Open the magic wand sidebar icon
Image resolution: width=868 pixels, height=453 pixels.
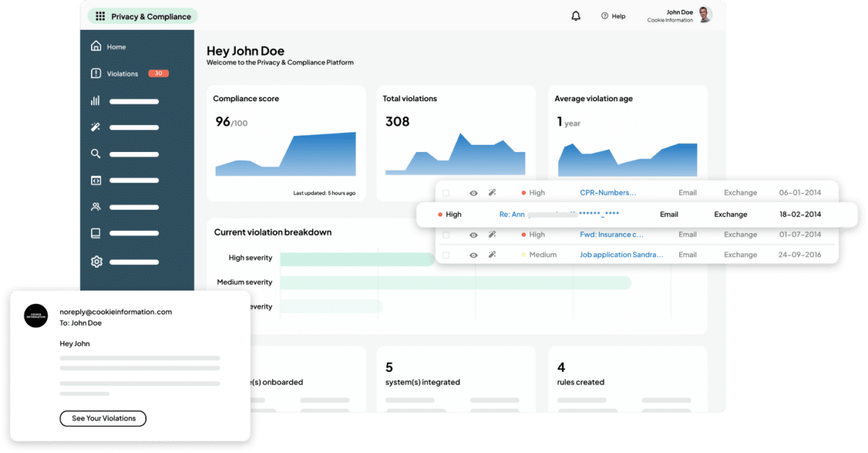(x=95, y=127)
